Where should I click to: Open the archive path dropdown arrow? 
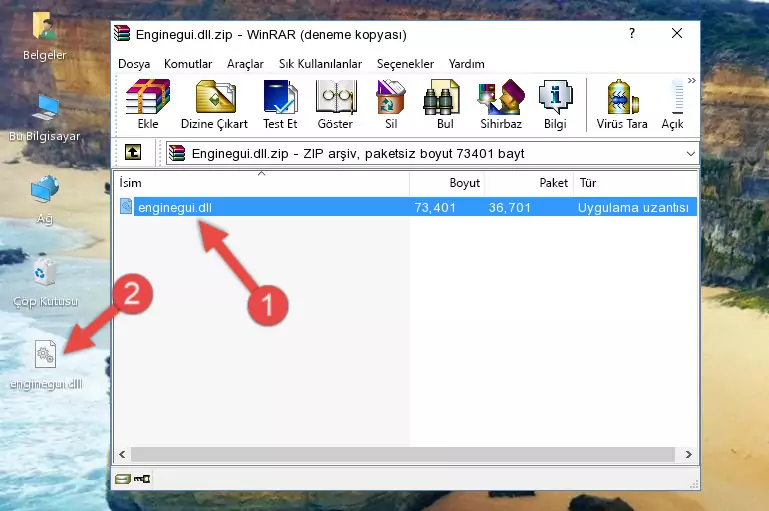click(691, 153)
